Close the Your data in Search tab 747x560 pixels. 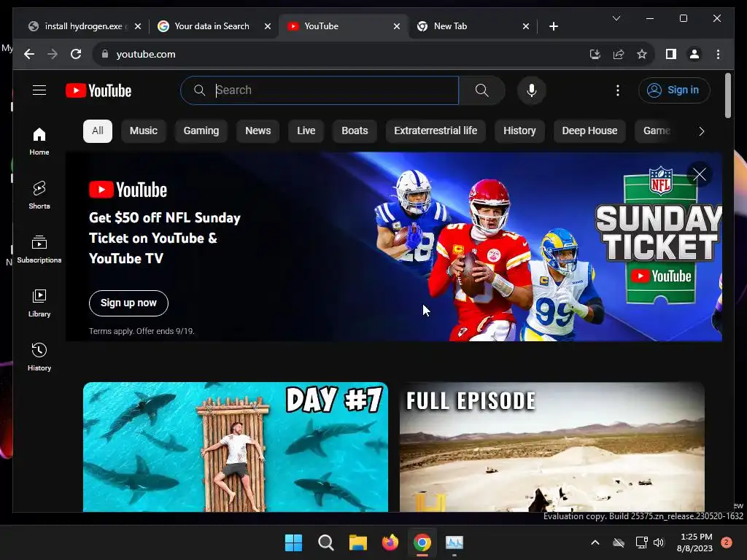coord(267,27)
